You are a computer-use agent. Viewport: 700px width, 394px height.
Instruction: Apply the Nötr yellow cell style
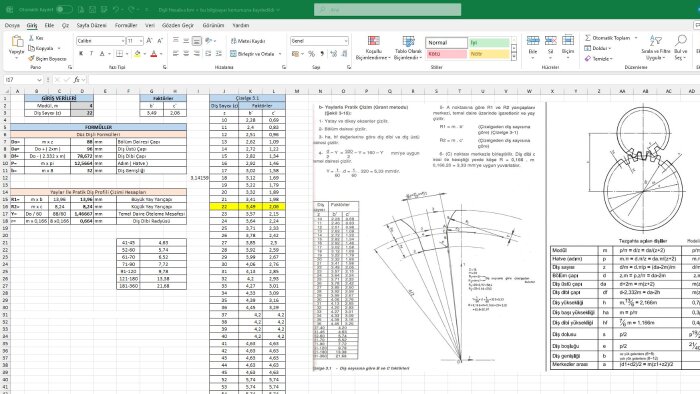[489, 54]
